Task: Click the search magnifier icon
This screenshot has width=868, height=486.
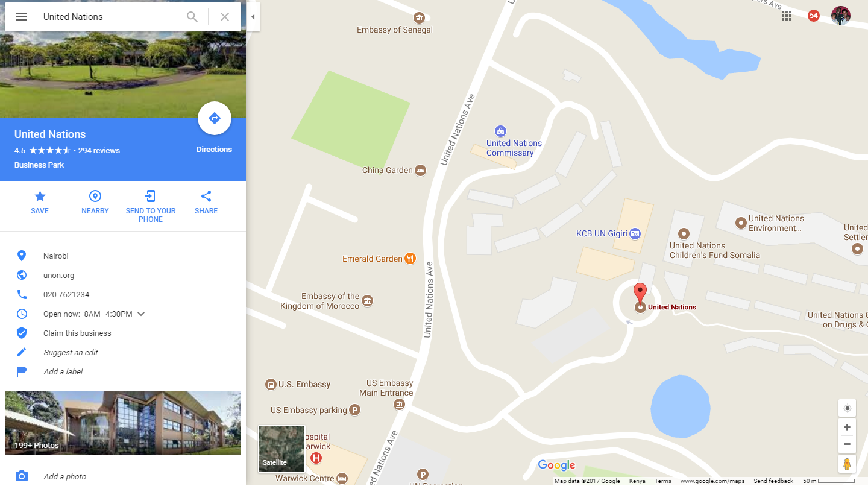Action: click(x=192, y=17)
